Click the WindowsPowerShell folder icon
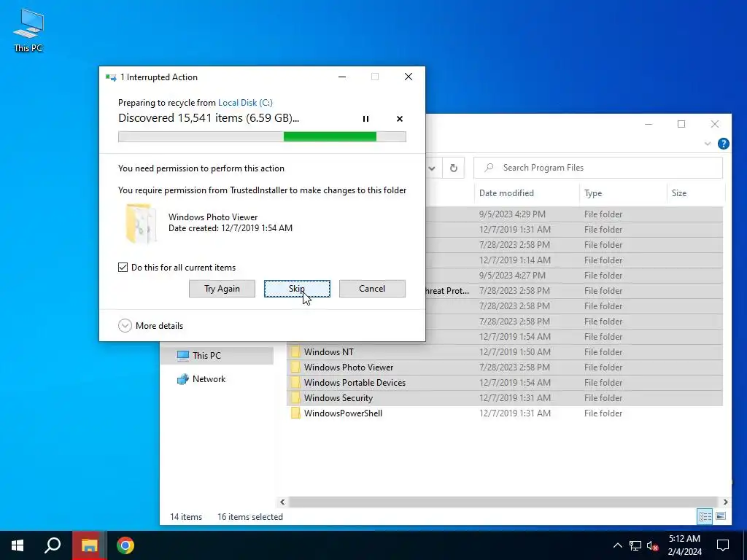This screenshot has width=747, height=560. pyautogui.click(x=295, y=413)
